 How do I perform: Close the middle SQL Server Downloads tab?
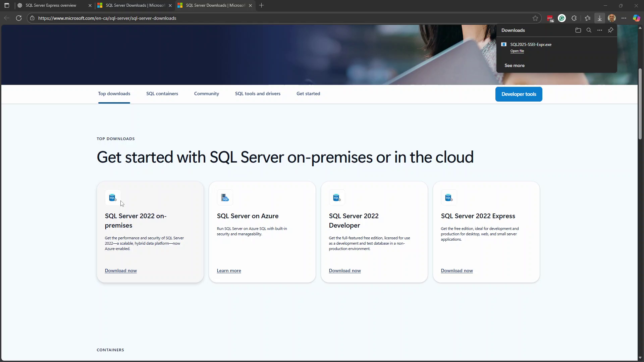point(170,5)
